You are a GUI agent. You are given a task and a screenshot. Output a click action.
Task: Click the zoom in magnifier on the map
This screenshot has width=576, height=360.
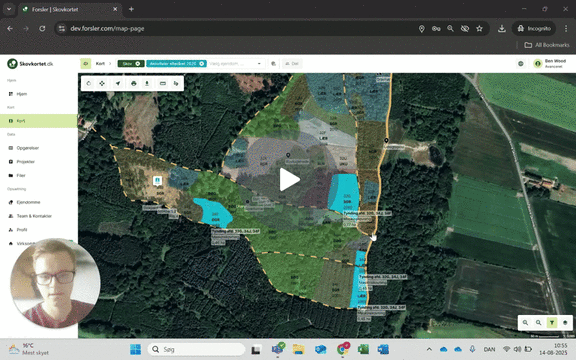tap(525, 323)
